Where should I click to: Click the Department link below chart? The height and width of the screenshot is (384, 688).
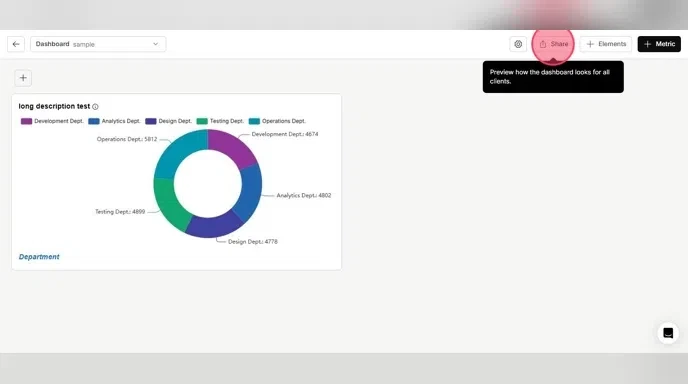pos(39,257)
